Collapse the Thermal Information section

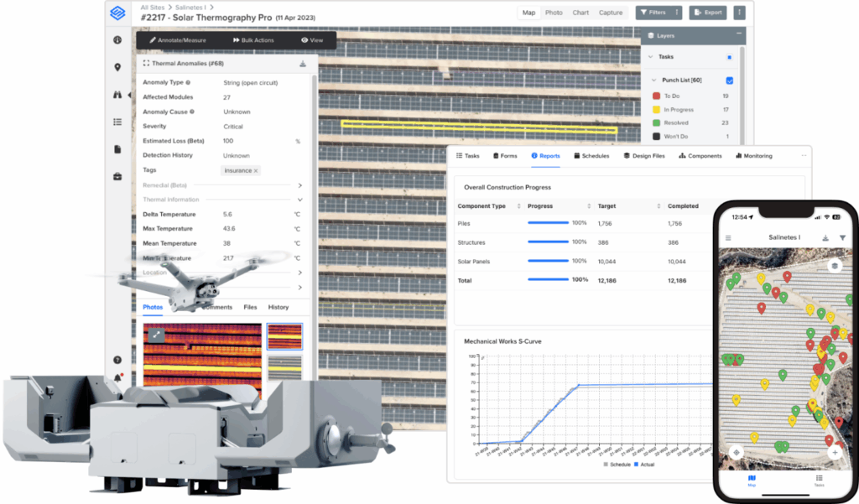pos(299,200)
